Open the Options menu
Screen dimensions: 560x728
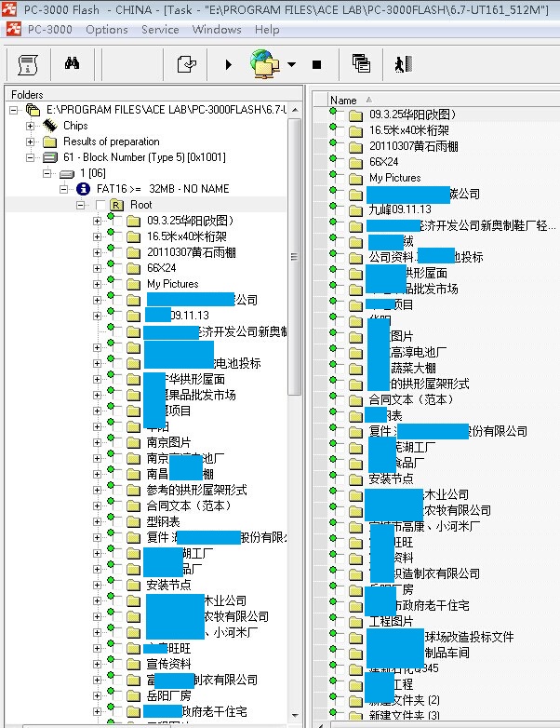coord(107,30)
